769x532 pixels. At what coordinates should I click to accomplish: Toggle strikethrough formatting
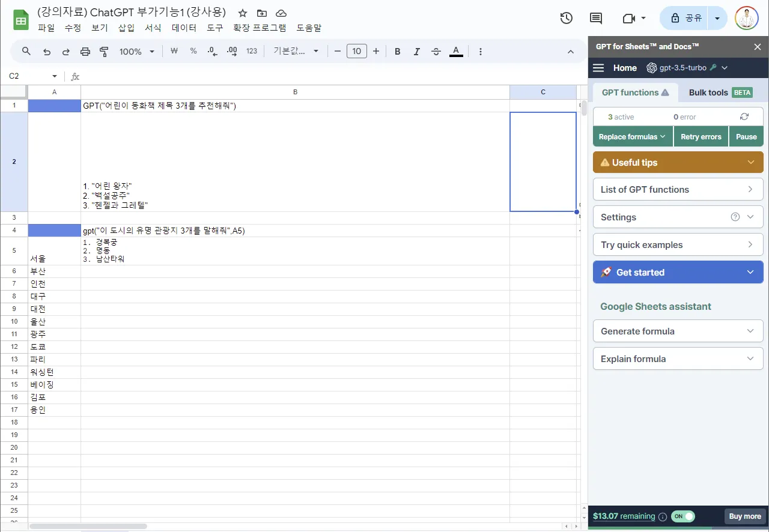436,52
